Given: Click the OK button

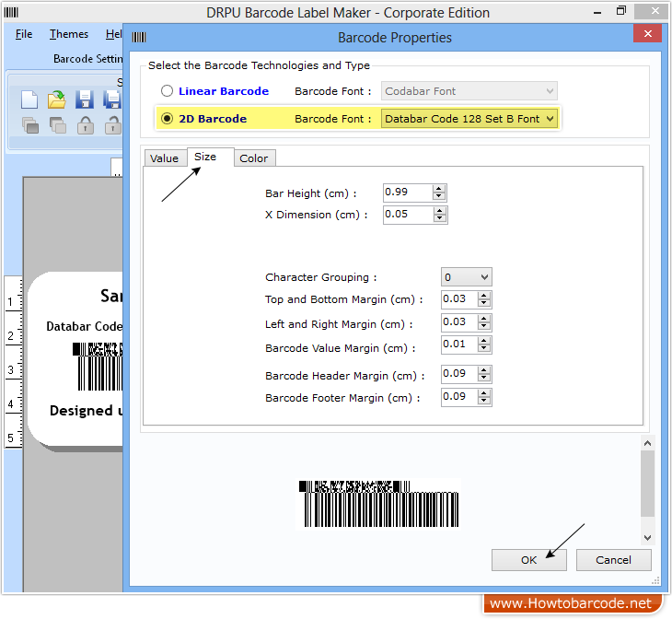Looking at the screenshot, I should pyautogui.click(x=529, y=560).
